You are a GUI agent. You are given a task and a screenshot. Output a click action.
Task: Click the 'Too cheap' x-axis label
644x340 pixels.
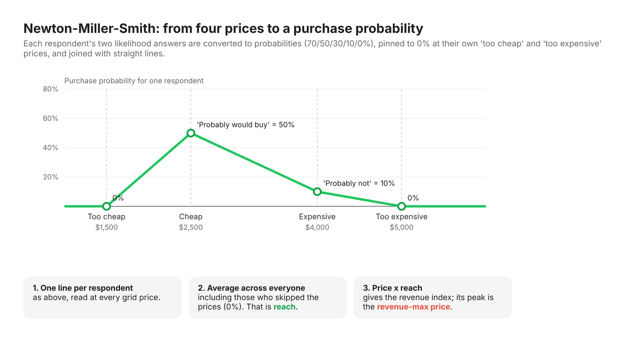pos(107,217)
